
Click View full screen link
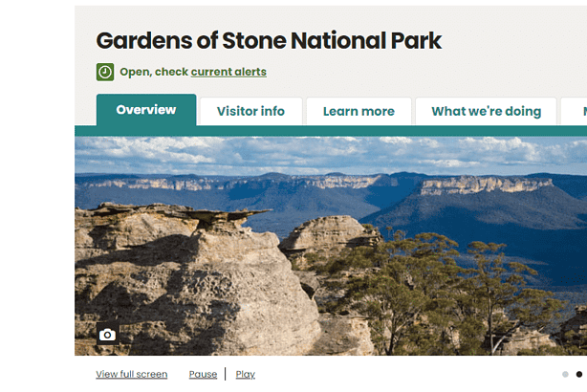point(131,374)
